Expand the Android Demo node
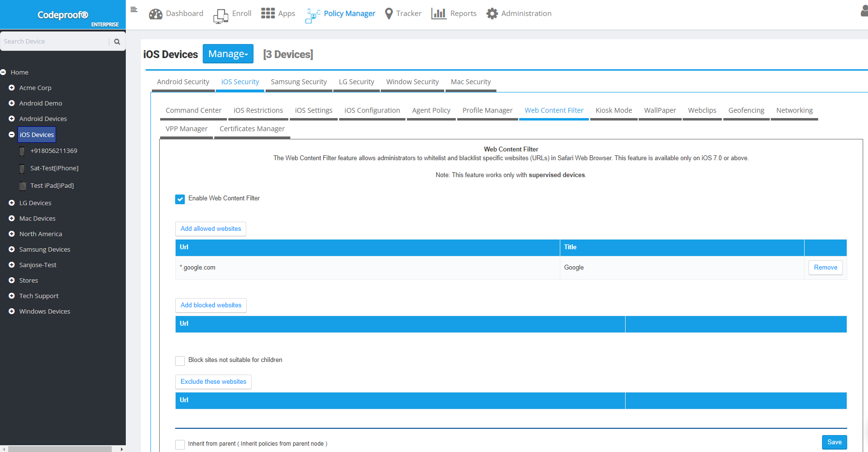 pos(12,103)
